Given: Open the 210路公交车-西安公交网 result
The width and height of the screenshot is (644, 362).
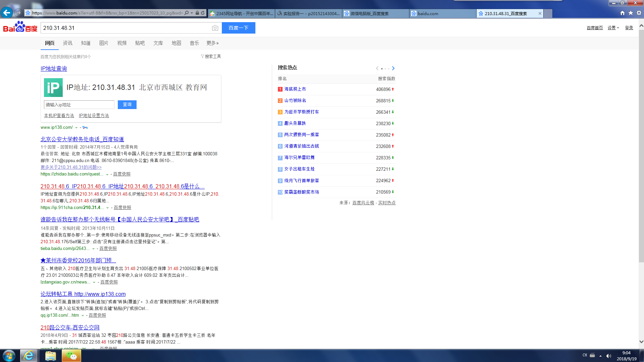Looking at the screenshot, I should [70, 327].
